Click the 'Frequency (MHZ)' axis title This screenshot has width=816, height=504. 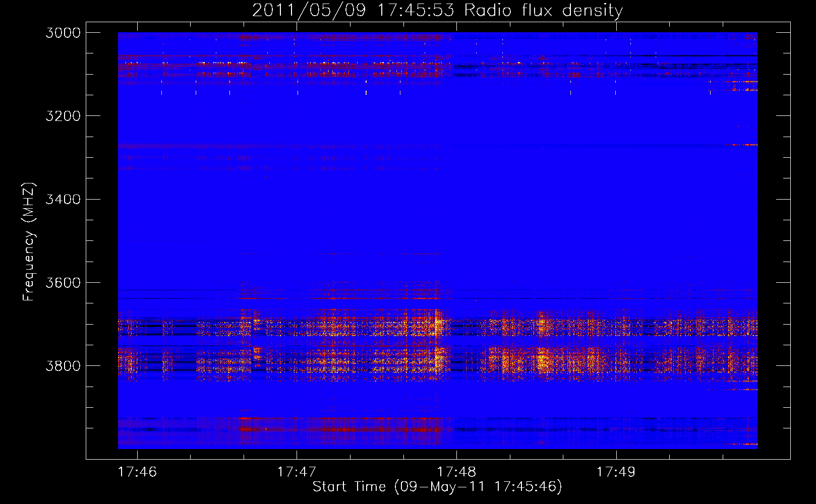click(x=29, y=242)
